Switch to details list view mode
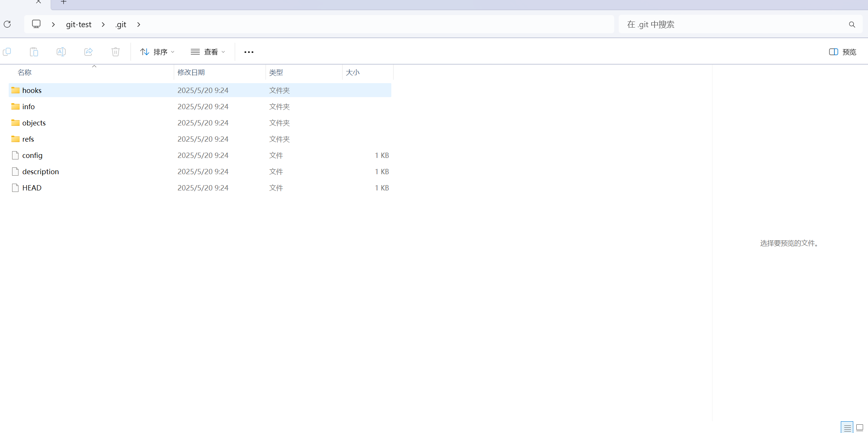This screenshot has height=433, width=868. pos(847,427)
